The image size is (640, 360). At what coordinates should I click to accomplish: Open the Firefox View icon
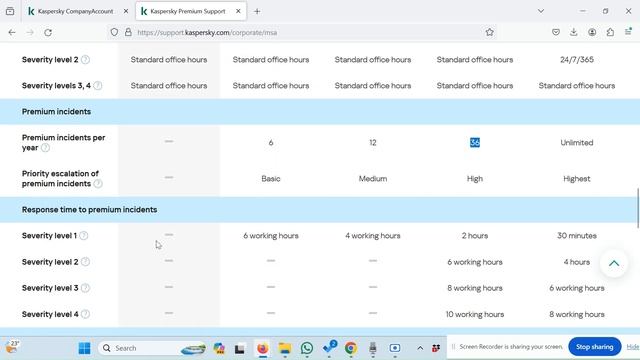pos(10,11)
